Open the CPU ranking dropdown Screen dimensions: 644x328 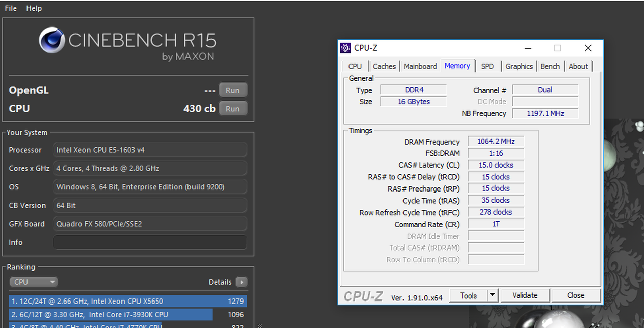(x=34, y=282)
